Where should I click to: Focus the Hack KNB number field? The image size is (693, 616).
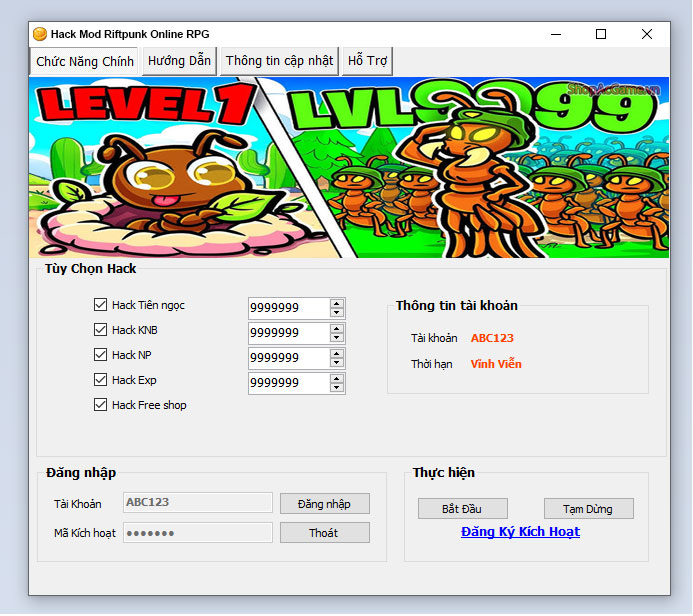[x=289, y=333]
